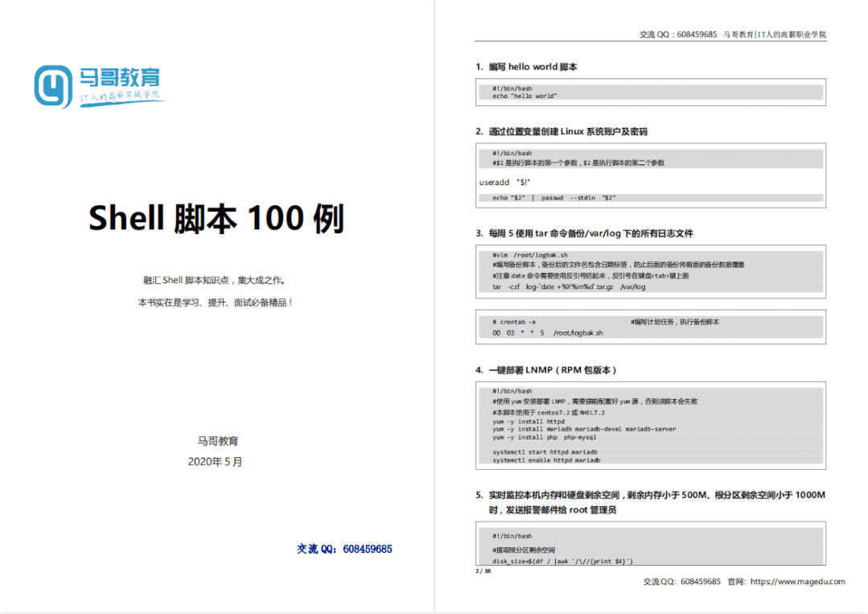
Task: Click the blue '交流 QQ: 608459685' text
Action: tap(344, 549)
